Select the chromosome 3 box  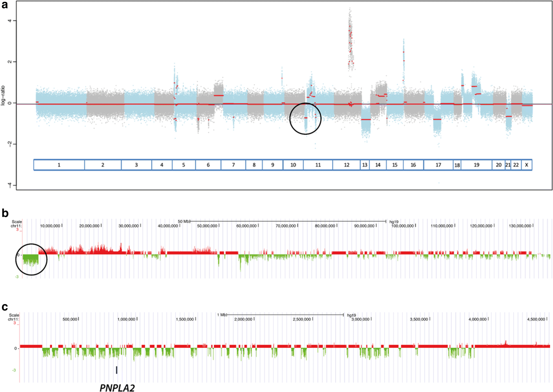[x=136, y=165]
